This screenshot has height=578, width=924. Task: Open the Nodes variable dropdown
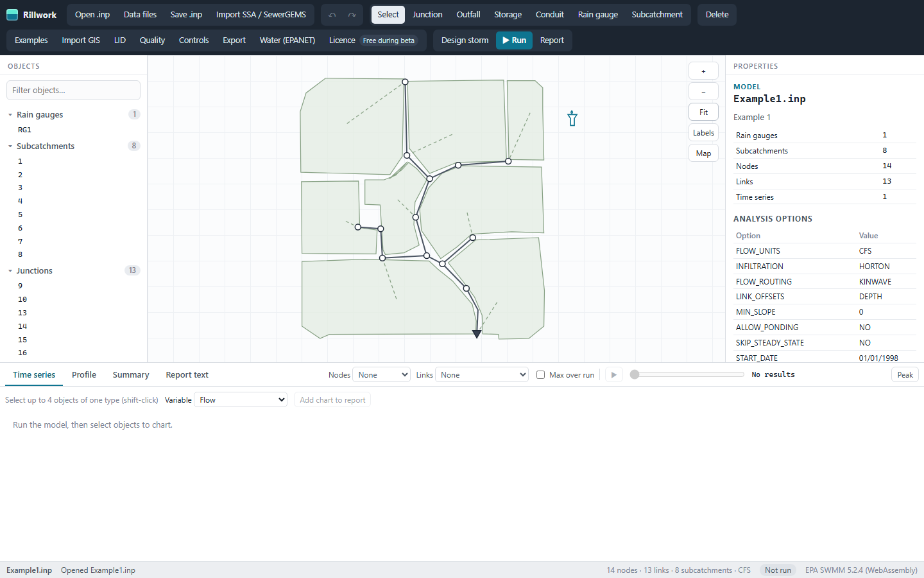coord(382,375)
